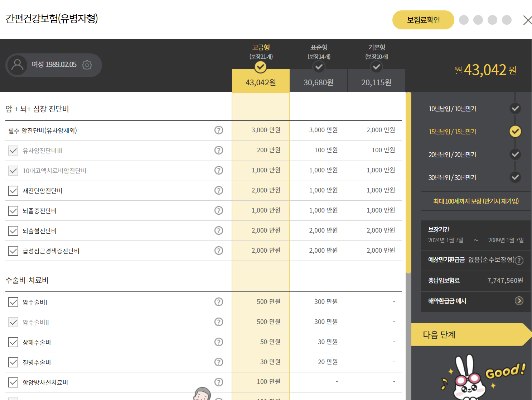Switch to the 30,680원 표준형 price tab
Image resolution: width=532 pixels, height=400 pixels.
319,81
